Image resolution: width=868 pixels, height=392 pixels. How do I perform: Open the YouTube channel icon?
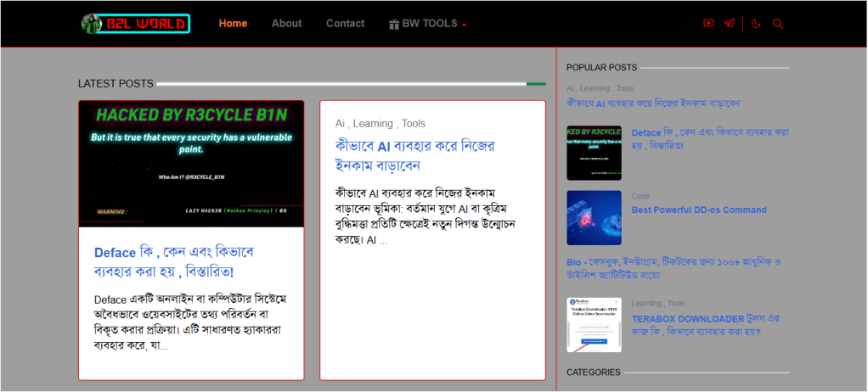(x=708, y=24)
